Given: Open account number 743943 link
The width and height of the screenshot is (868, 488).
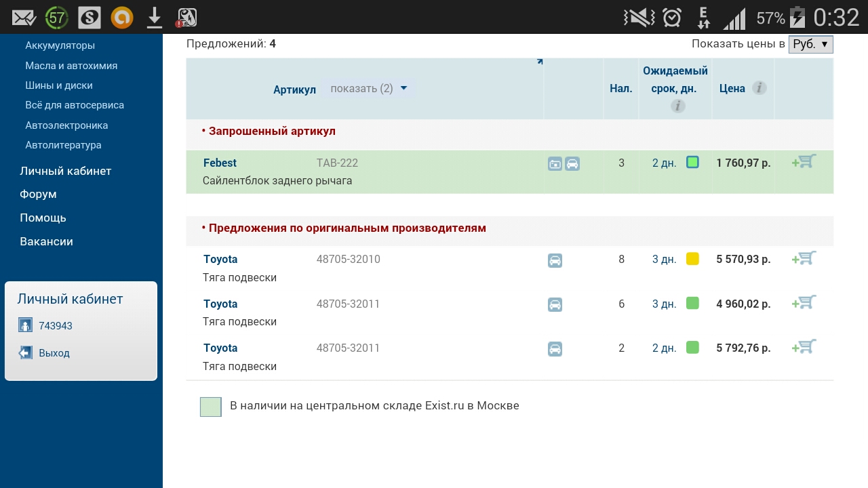Looking at the screenshot, I should 56,326.
